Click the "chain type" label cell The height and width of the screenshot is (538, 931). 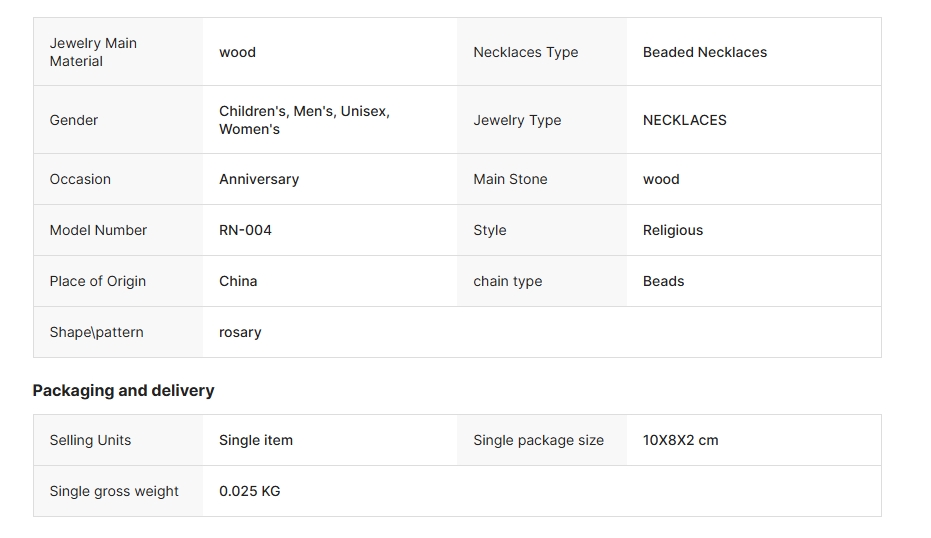click(507, 281)
